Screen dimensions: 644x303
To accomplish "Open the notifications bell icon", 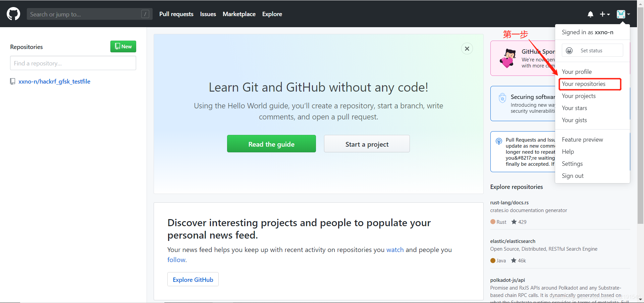I will pyautogui.click(x=590, y=14).
